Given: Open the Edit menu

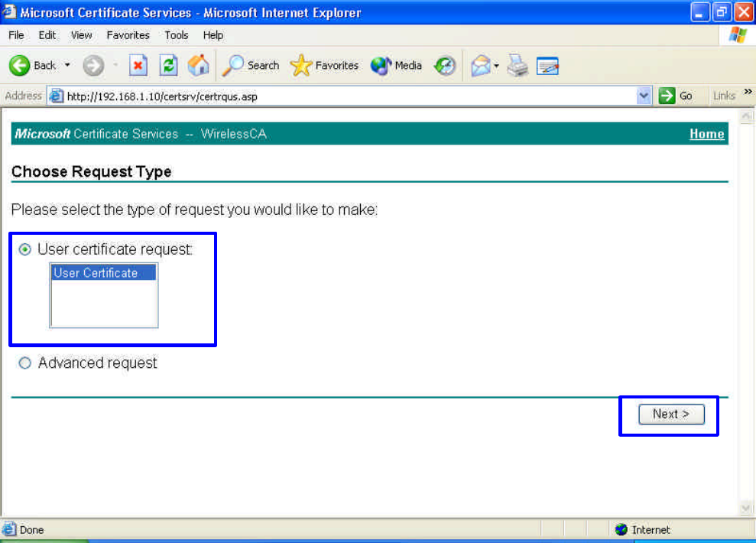Looking at the screenshot, I should (47, 35).
